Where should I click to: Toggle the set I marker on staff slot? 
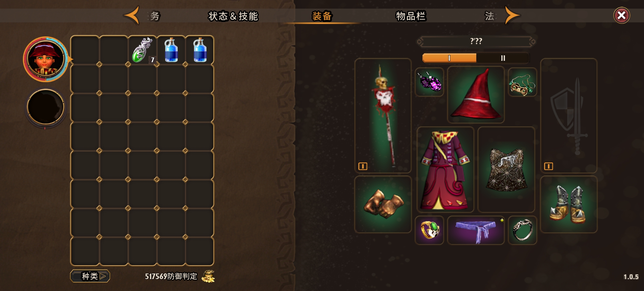363,166
